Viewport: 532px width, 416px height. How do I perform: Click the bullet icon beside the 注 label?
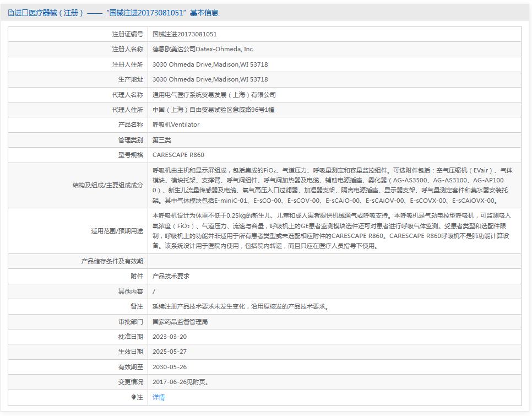click(133, 397)
